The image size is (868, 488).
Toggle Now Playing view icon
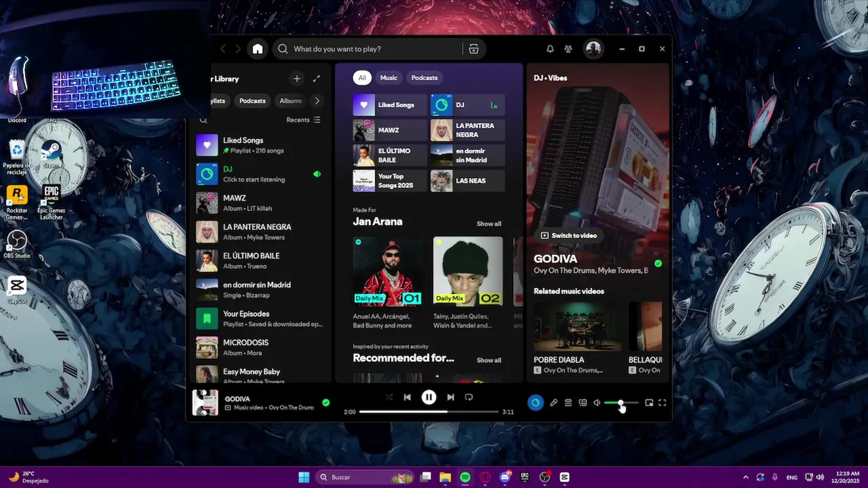pos(536,403)
